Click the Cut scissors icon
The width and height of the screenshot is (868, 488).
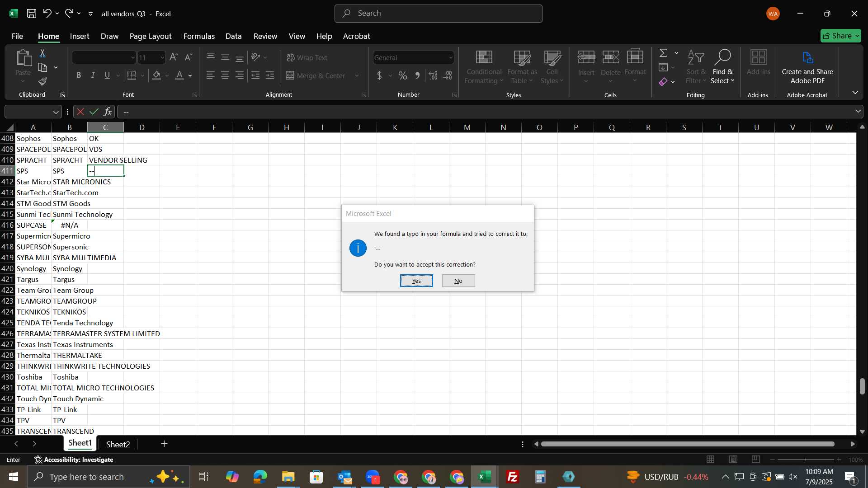point(42,53)
